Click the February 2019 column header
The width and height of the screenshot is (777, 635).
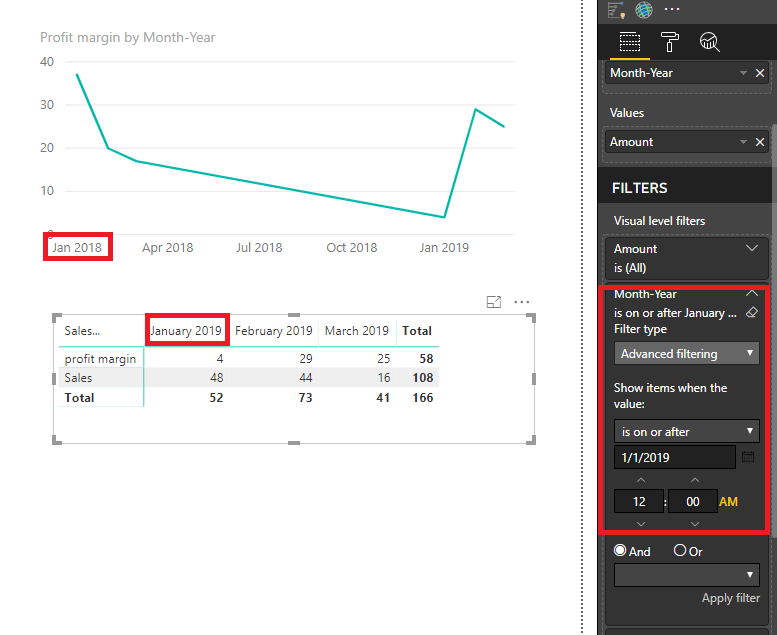point(274,331)
